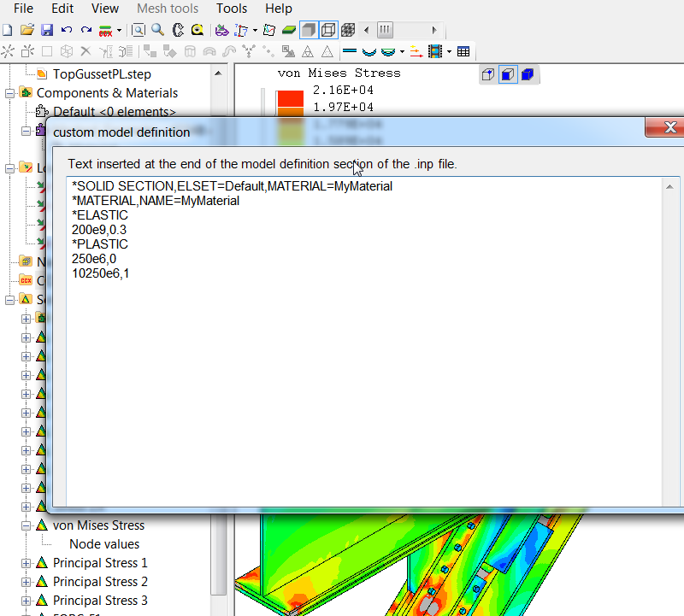Open the File menu
The image size is (684, 616).
tap(23, 9)
